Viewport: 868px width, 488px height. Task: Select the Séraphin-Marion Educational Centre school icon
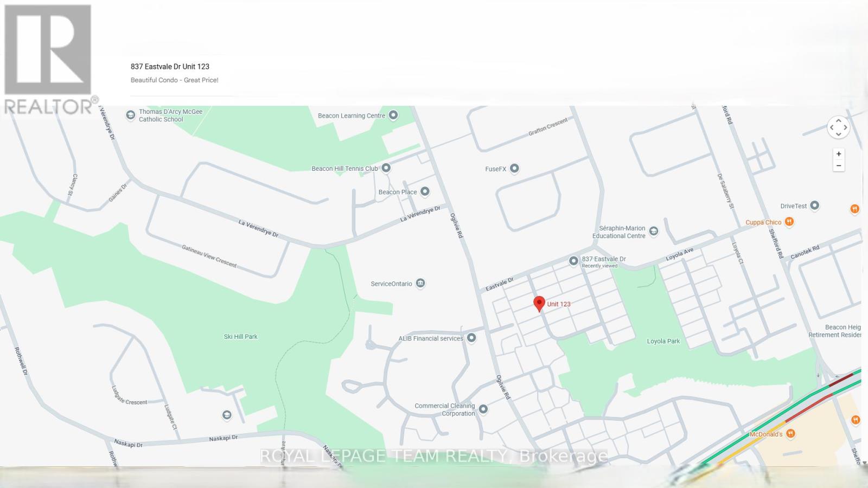pyautogui.click(x=654, y=232)
